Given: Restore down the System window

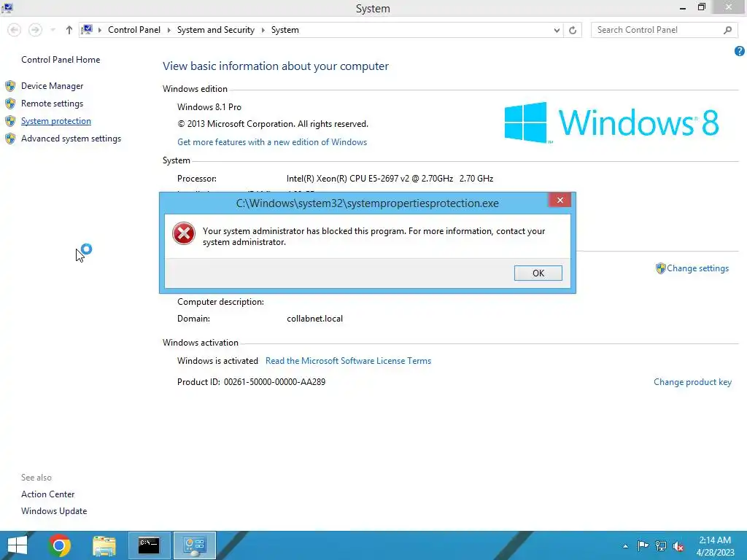Looking at the screenshot, I should [x=701, y=7].
